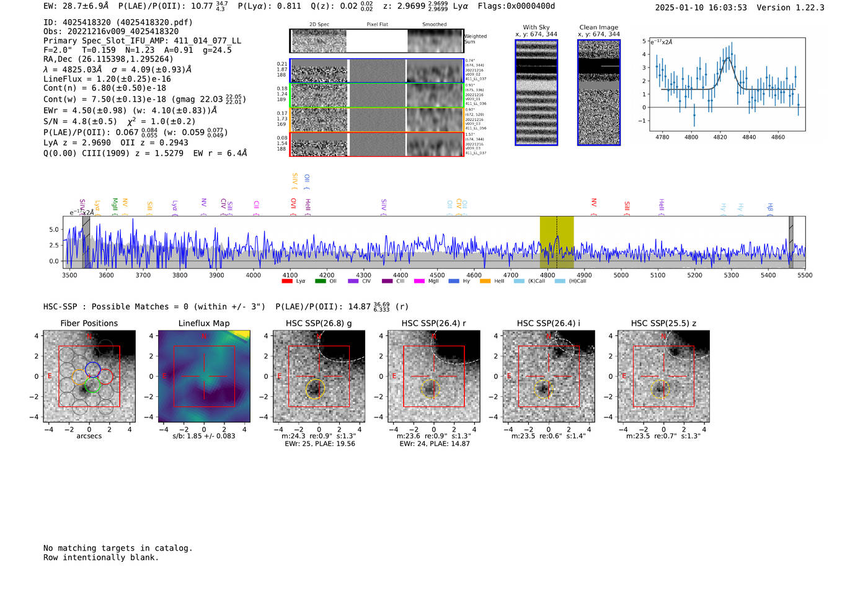Click the 2D Spec column header
The height and width of the screenshot is (591, 868).
coord(319,25)
